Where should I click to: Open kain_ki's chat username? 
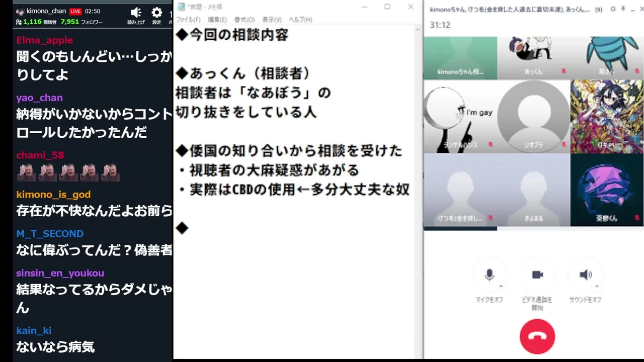[x=34, y=330]
